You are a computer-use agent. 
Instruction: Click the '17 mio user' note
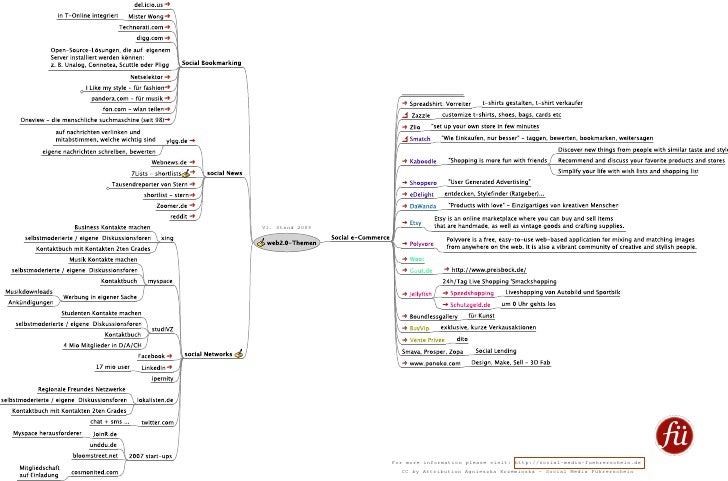coord(113,367)
